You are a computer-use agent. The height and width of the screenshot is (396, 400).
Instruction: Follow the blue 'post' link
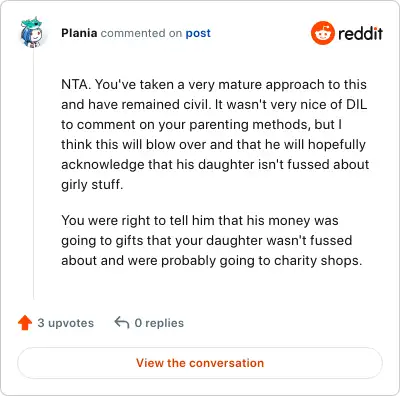point(198,33)
